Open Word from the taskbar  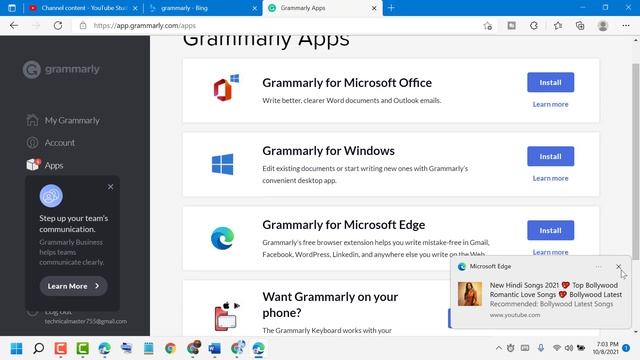point(214,348)
